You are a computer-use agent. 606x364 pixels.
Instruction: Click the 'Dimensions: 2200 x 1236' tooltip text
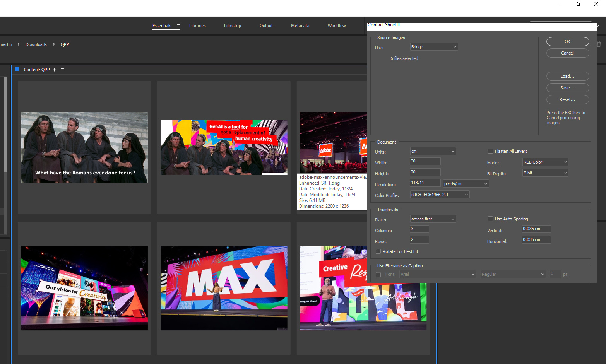(x=324, y=206)
